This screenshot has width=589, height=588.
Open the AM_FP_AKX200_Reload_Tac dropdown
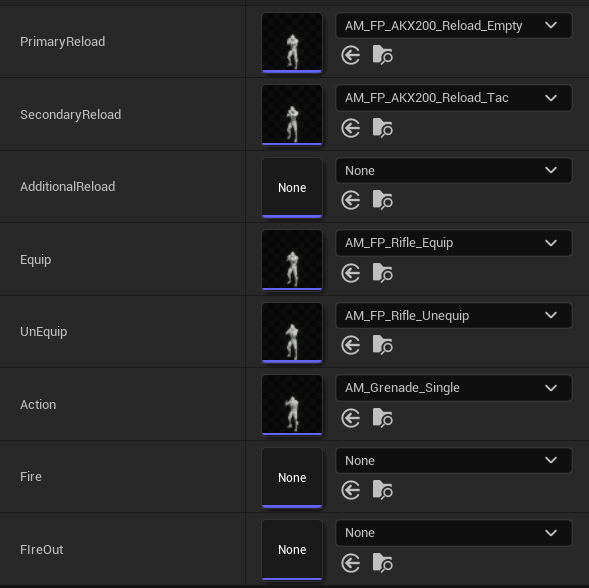click(453, 98)
